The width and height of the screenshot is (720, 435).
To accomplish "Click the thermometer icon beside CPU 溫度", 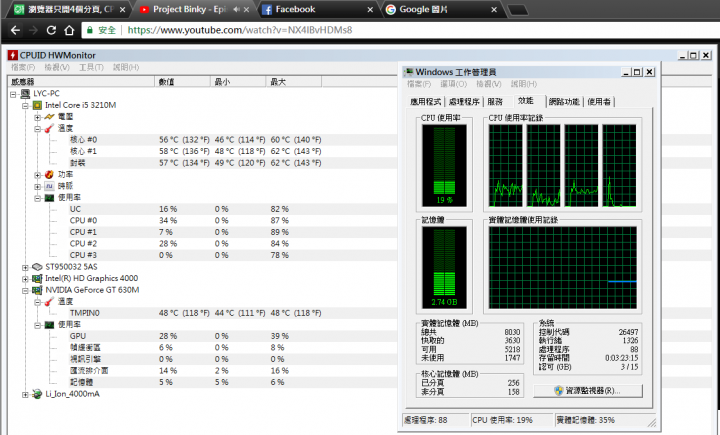I will (x=49, y=129).
